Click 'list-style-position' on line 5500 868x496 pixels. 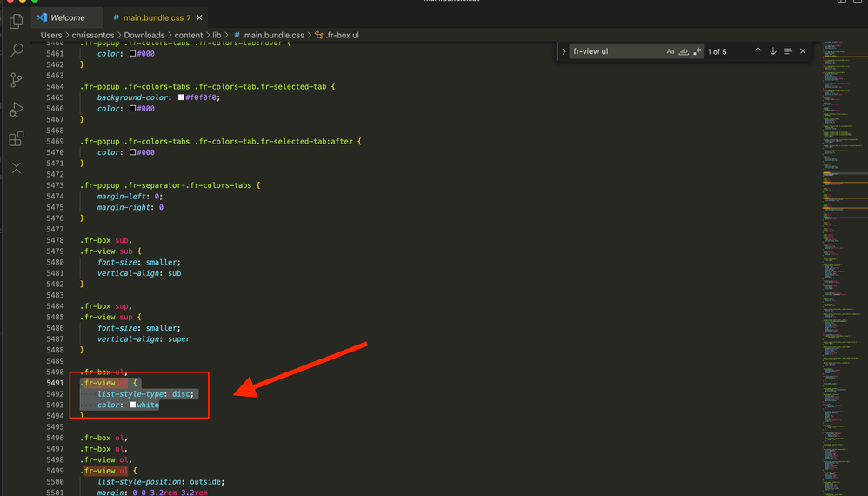(x=139, y=482)
